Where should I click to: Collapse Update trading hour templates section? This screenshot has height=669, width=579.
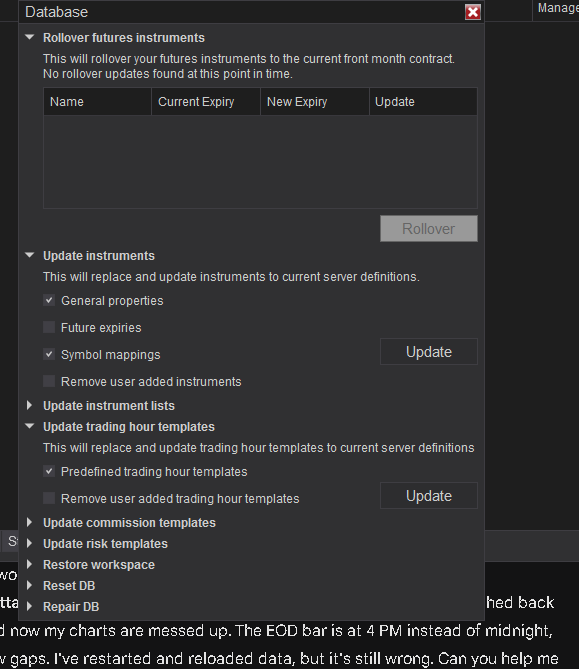(x=29, y=426)
